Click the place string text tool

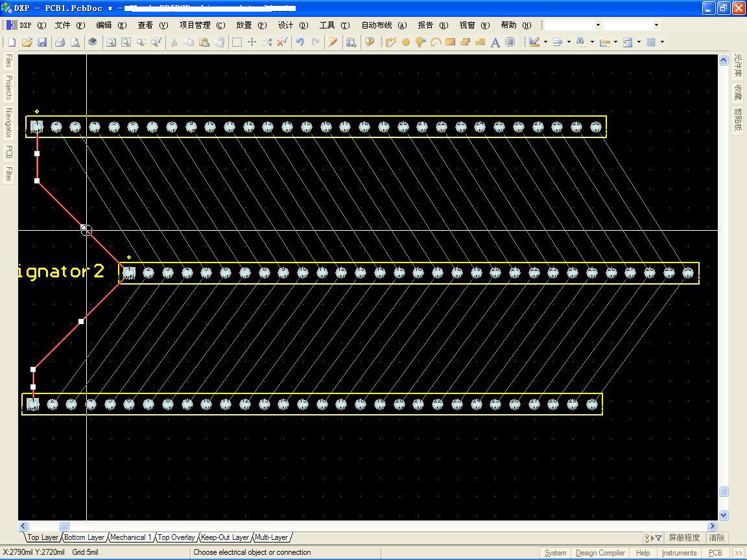coord(495,42)
